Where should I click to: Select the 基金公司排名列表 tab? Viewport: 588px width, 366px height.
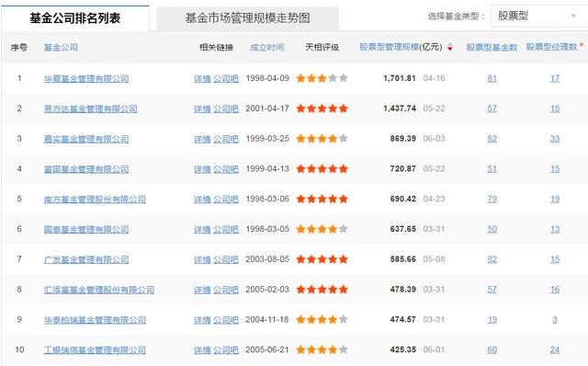[x=75, y=18]
